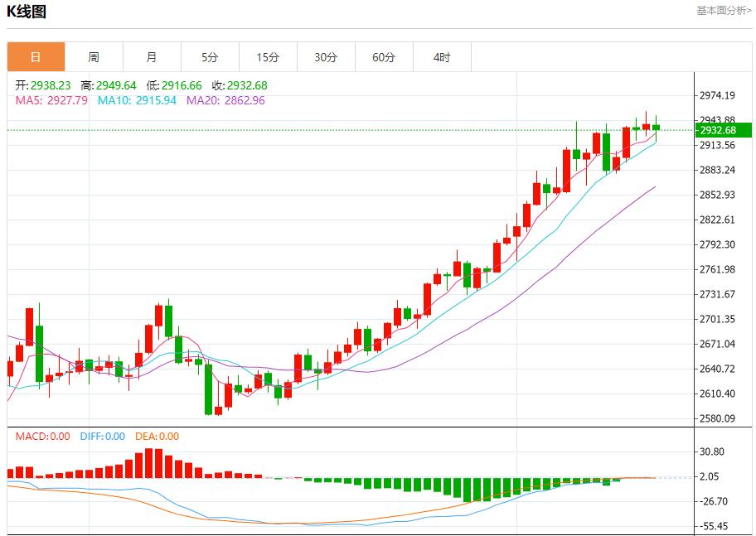
Task: Click the K线图 heading
Action: point(27,12)
